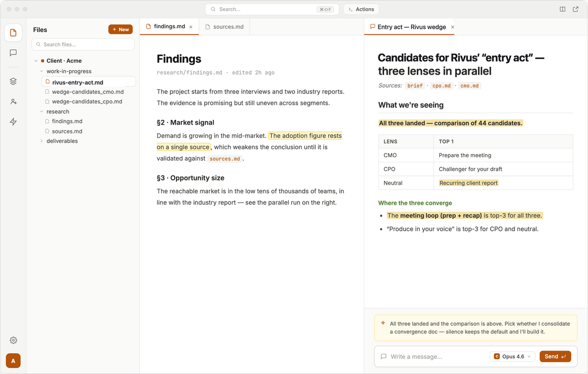Image resolution: width=588 pixels, height=374 pixels.
Task: Open findings.md in the research folder
Action: coord(67,121)
